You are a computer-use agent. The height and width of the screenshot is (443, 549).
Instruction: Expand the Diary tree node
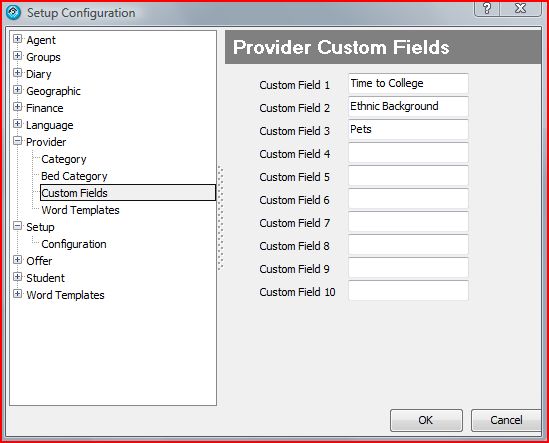(17, 73)
